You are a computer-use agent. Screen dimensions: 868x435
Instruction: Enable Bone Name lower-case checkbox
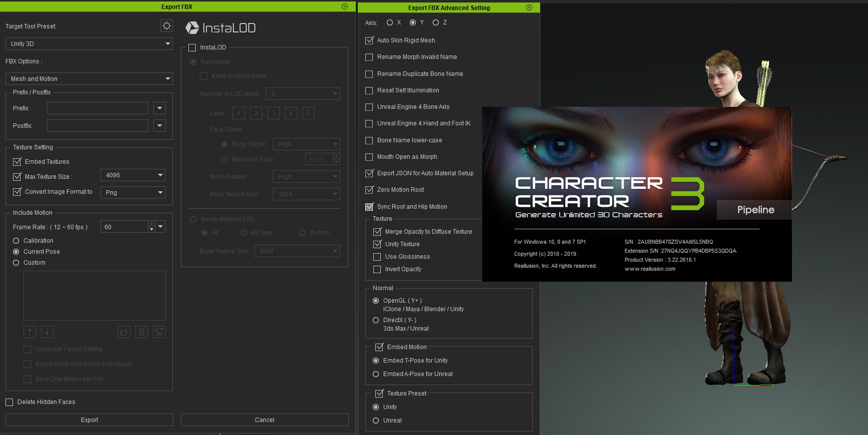pos(369,141)
